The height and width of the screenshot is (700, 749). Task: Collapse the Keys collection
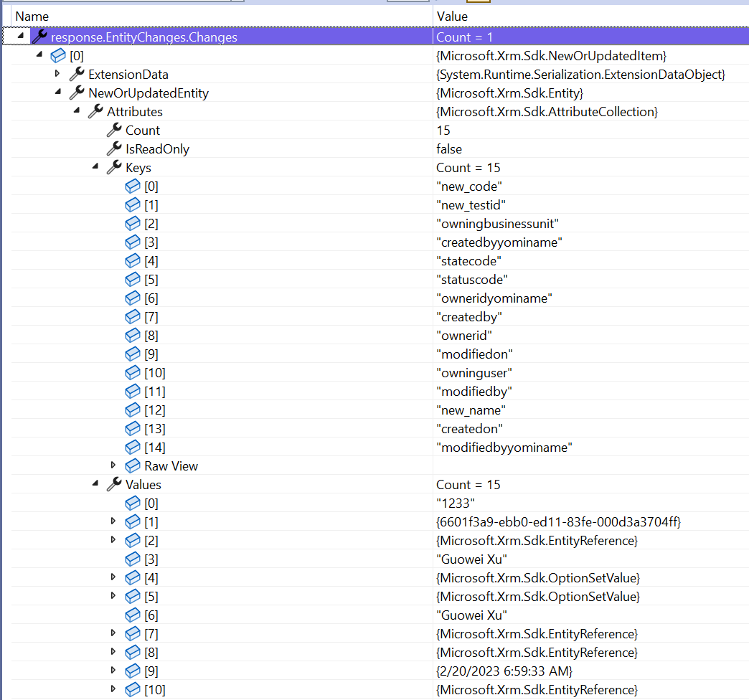pyautogui.click(x=95, y=166)
